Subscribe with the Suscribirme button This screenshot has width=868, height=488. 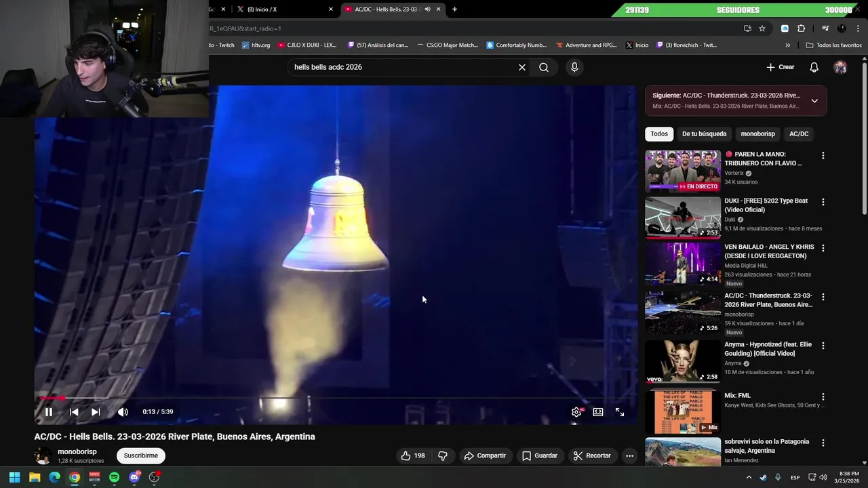141,455
